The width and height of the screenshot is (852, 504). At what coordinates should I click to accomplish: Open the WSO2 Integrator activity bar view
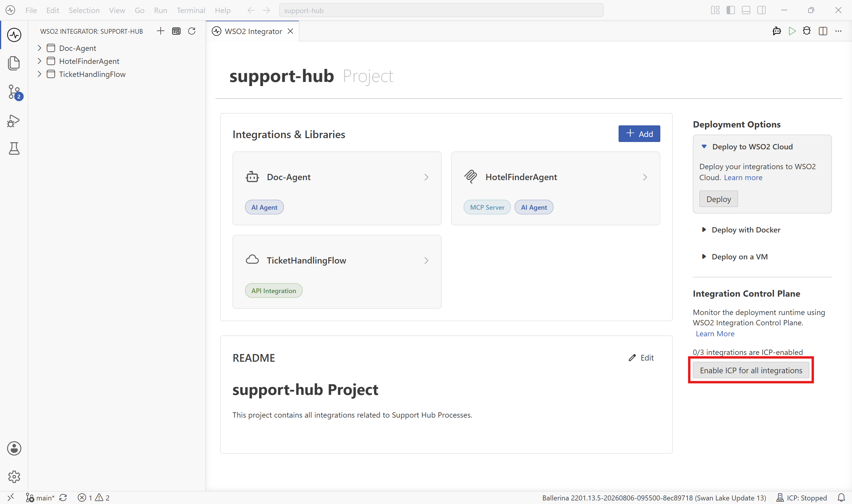point(14,35)
